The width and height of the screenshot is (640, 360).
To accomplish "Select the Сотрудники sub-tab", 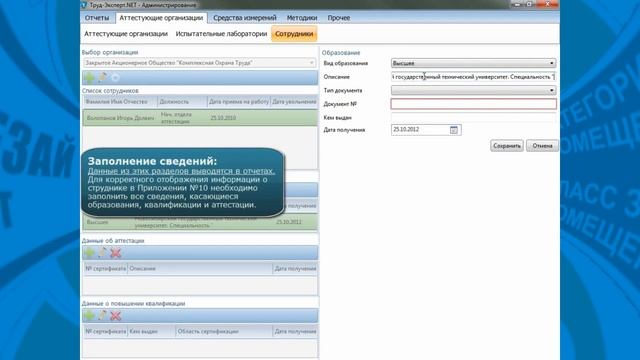I will (294, 34).
